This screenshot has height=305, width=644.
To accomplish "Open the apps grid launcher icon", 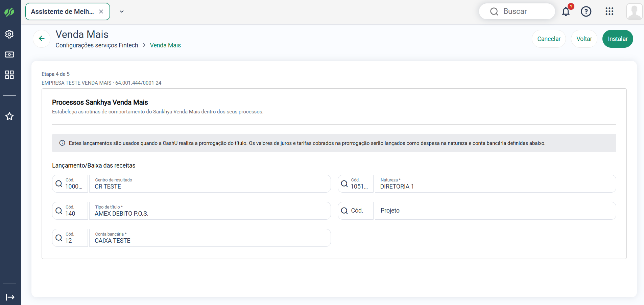I will (x=609, y=12).
